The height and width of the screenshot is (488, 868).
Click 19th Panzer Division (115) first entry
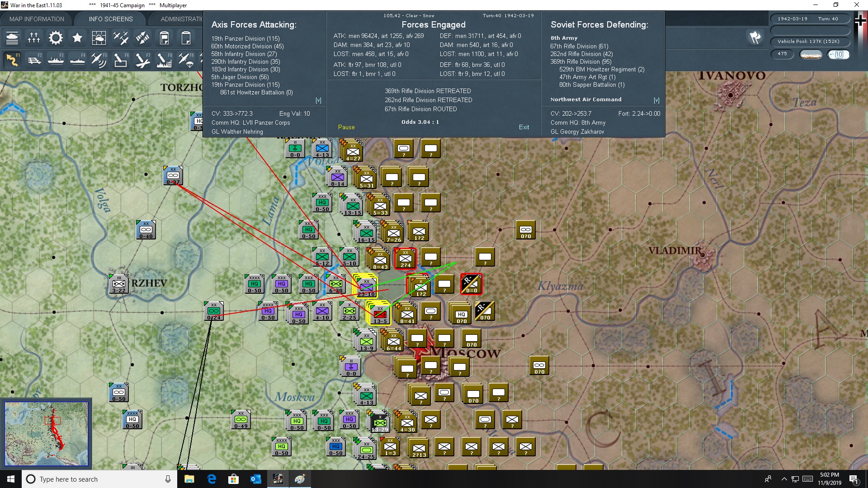pos(245,38)
